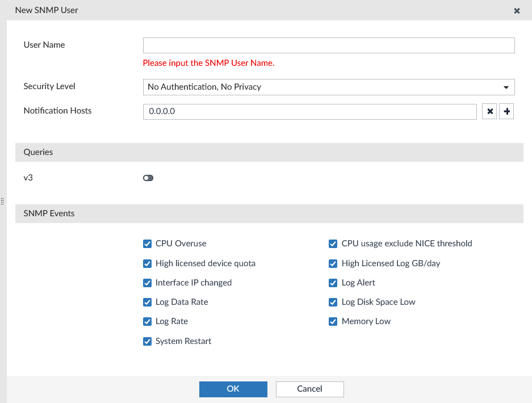Click the drag handle on the left edge
532x403 pixels.
(x=2, y=201)
